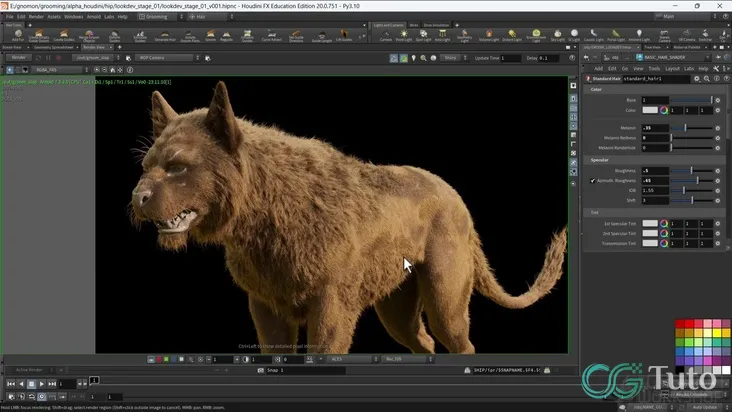The height and width of the screenshot is (412, 732).
Task: Add a Point Light from the shelf
Action: (404, 35)
